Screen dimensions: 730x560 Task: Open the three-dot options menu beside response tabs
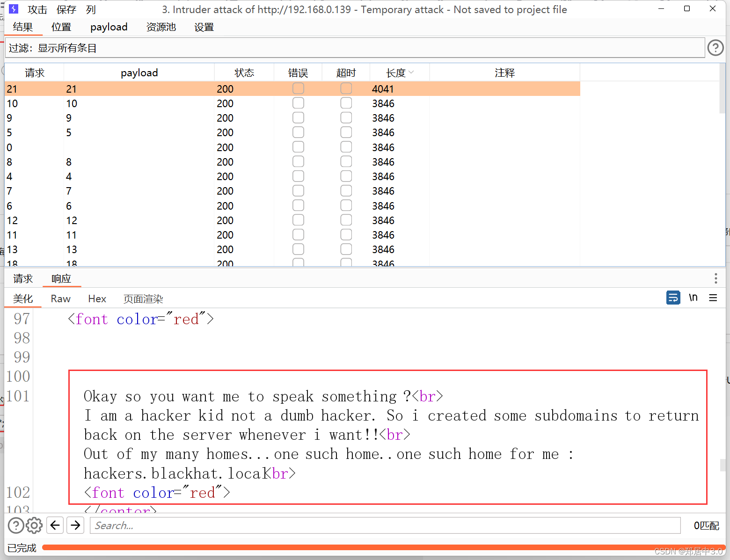coord(715,278)
